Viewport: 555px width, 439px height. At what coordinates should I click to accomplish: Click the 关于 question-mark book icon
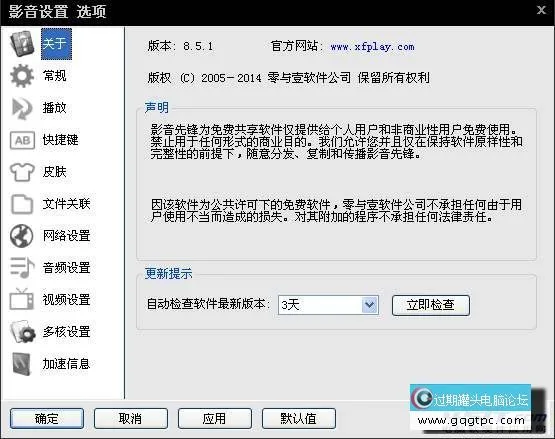point(22,44)
